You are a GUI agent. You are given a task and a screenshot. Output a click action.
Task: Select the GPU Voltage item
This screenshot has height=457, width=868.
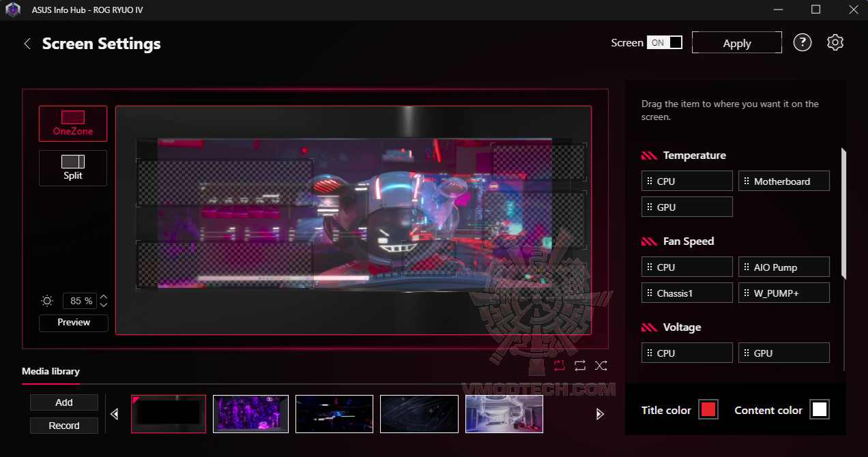[x=784, y=353]
